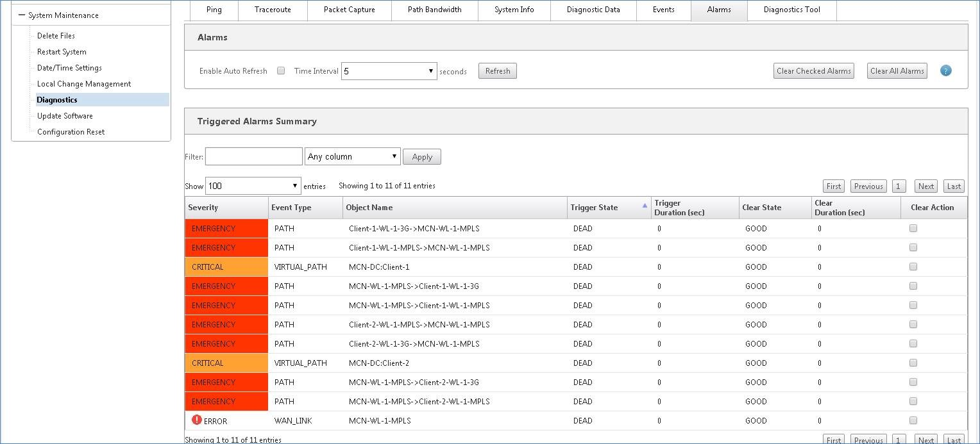The image size is (980, 444).
Task: Open Update Software in the sidebar
Action: pos(65,116)
